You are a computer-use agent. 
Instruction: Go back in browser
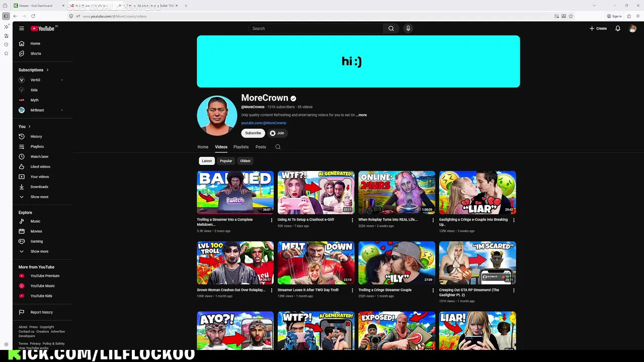[x=15, y=16]
